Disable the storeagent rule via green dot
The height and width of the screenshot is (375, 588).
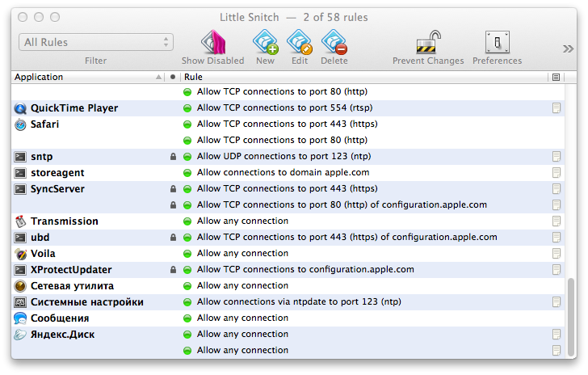[x=187, y=173]
